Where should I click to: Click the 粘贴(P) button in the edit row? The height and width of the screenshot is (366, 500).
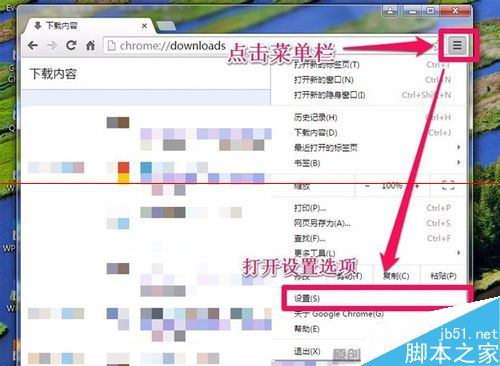[x=443, y=276]
